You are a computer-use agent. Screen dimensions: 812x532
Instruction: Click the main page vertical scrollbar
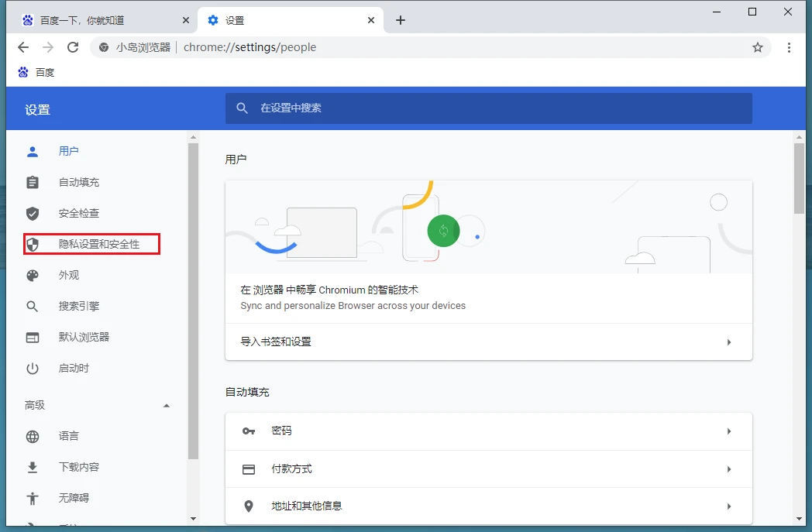799,178
